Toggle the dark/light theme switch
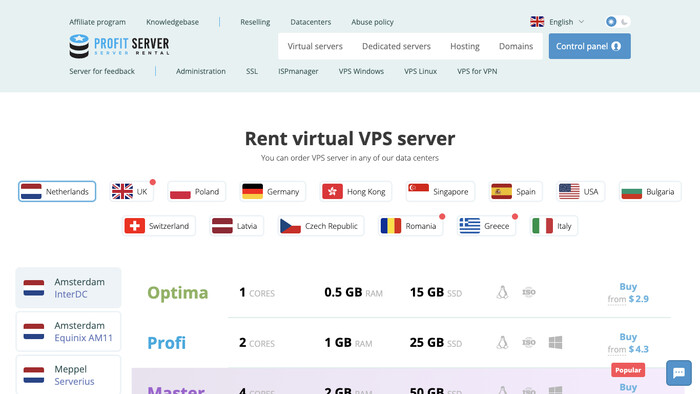 (617, 21)
